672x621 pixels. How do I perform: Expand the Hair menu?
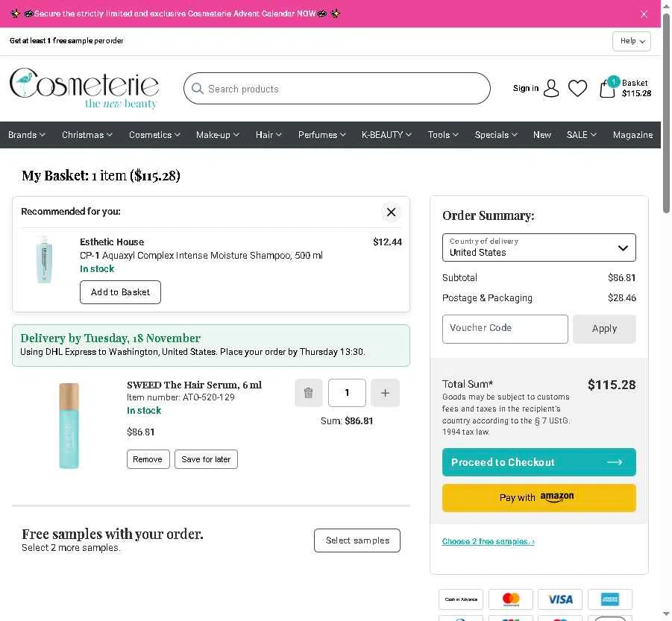[269, 135]
